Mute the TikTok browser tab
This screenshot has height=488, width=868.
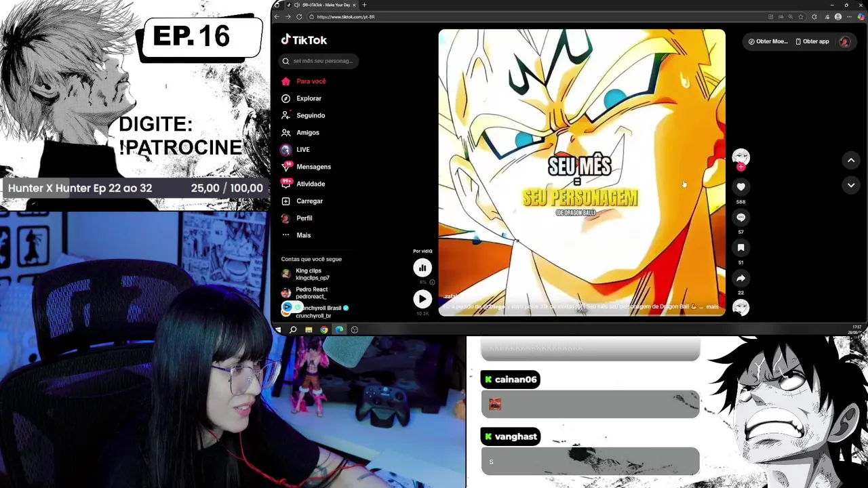[297, 5]
